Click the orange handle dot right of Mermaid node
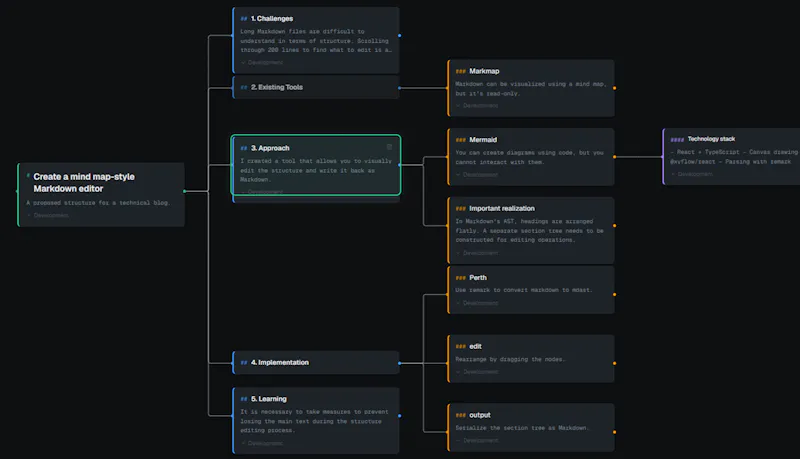 point(614,157)
